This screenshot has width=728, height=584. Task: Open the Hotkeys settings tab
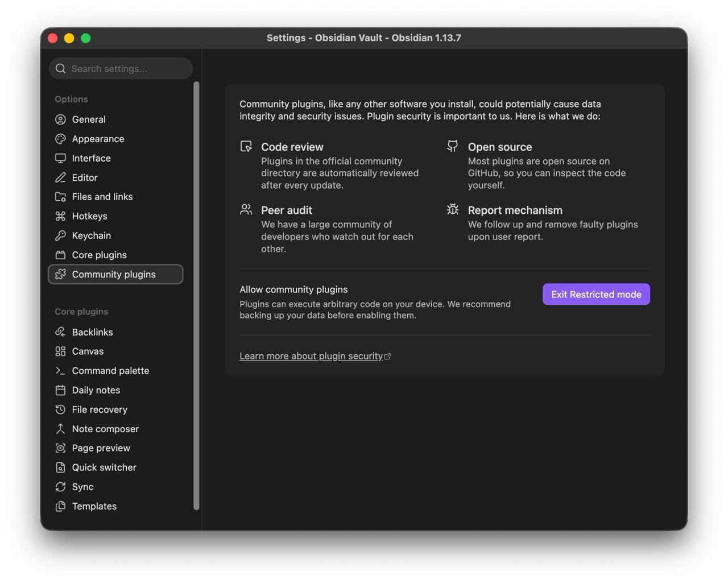115,216
